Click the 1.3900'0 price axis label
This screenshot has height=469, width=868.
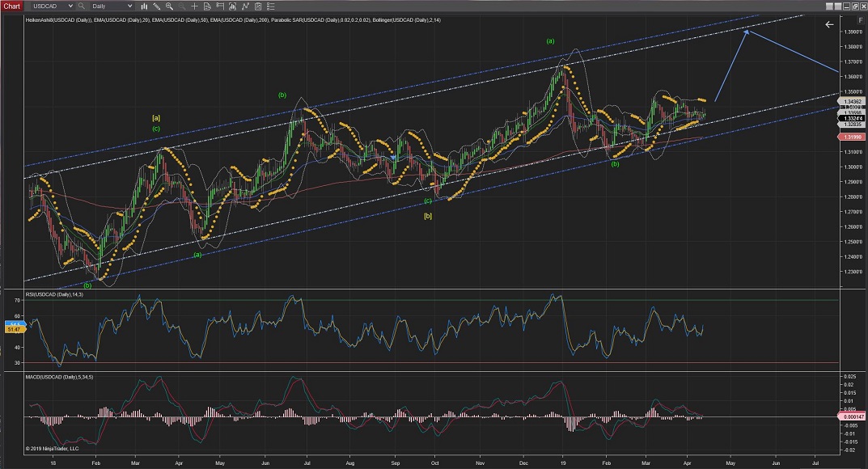(x=853, y=32)
